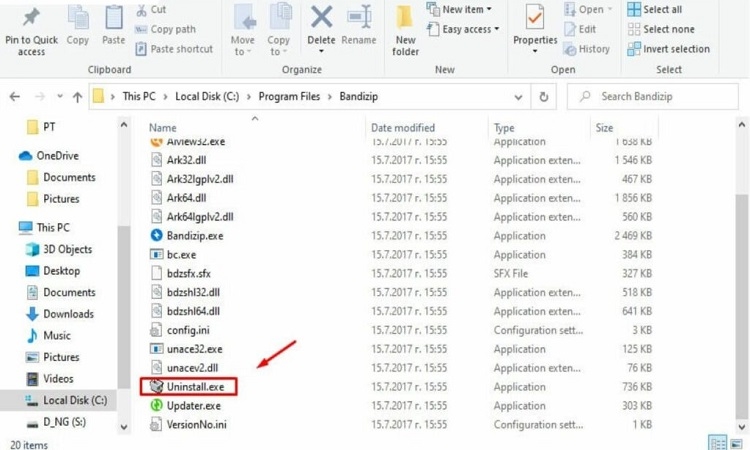Click Pin to Quick access icon

pos(32,18)
